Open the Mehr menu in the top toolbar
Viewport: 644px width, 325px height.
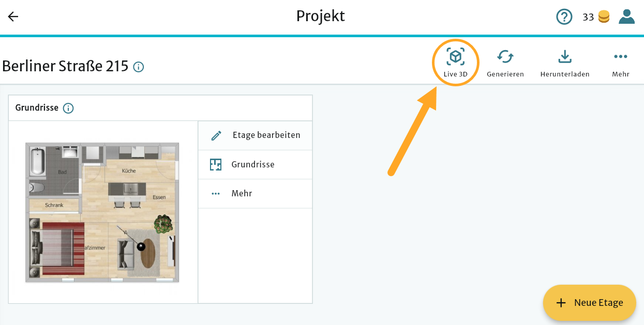621,58
